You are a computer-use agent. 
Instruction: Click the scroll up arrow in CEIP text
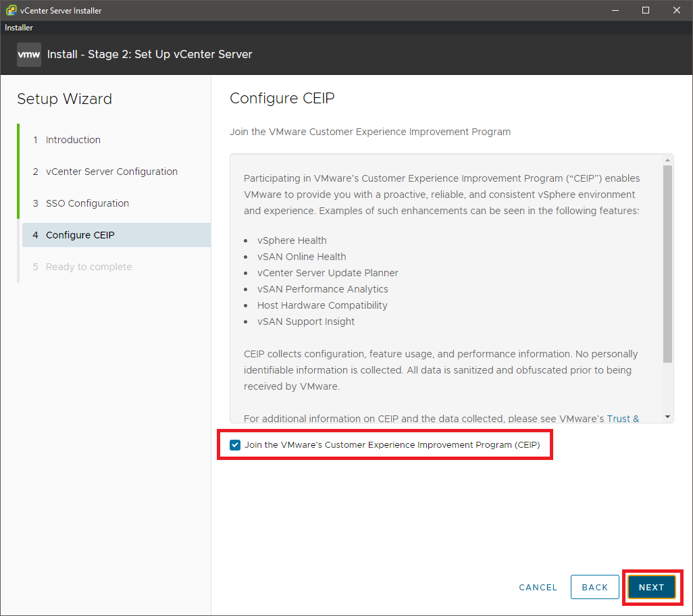(x=667, y=160)
